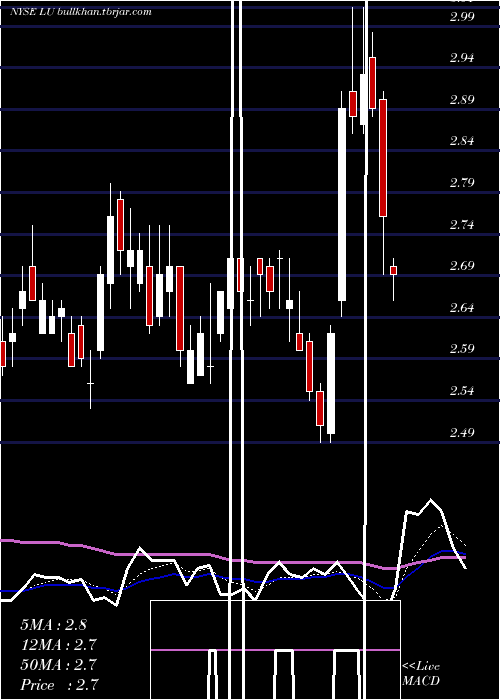Select the 2.54 price axis label
Image resolution: width=500 pixels, height=700 pixels.
[x=462, y=391]
